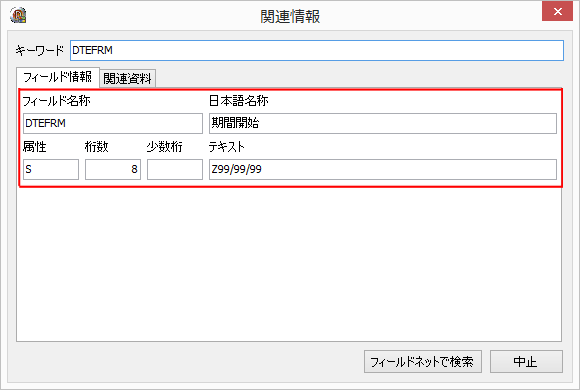
Task: Click the 属性 label
Action: coord(34,147)
